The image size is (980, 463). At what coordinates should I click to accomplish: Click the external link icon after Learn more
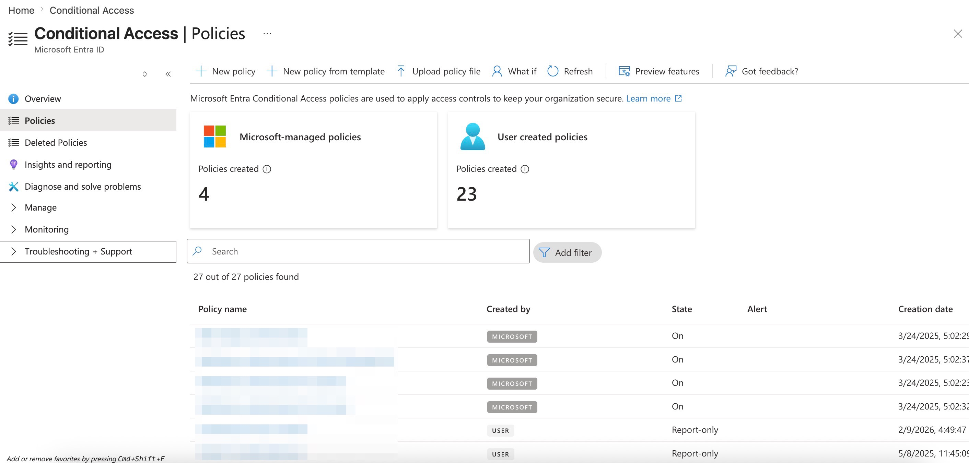(x=678, y=98)
